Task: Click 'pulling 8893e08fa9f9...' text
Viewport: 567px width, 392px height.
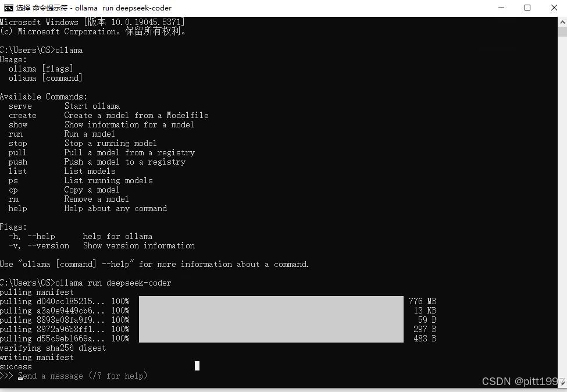Action: tap(52, 320)
